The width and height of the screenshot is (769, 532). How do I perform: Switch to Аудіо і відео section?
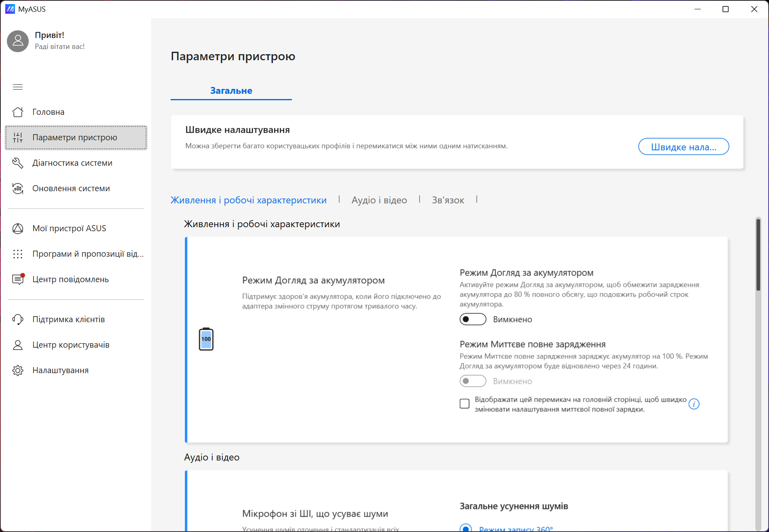tap(379, 200)
